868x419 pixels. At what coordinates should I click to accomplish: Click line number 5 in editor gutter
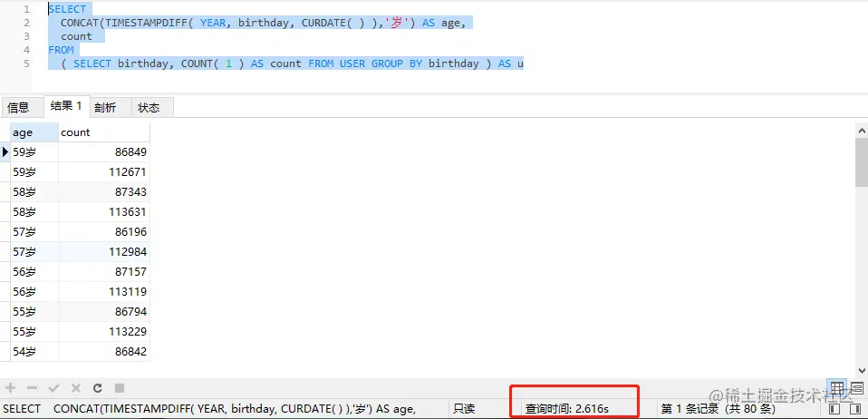tap(26, 63)
